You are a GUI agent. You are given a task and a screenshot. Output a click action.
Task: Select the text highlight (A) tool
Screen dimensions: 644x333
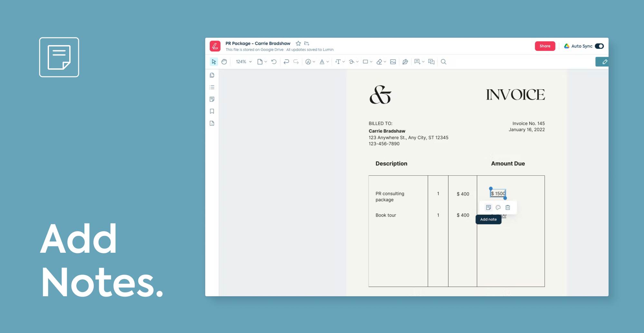coord(322,62)
